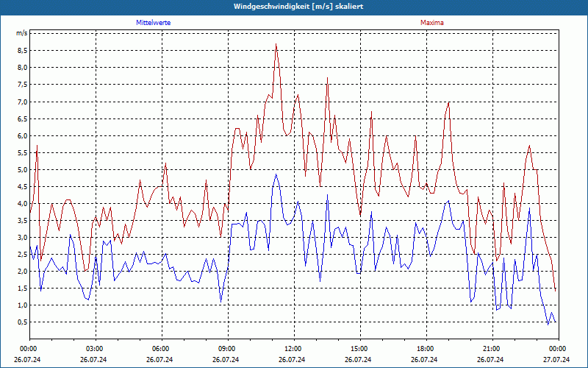Click the red Maxima peak near 19:00
Image resolution: width=588 pixels, height=368 pixels.
click(x=448, y=102)
